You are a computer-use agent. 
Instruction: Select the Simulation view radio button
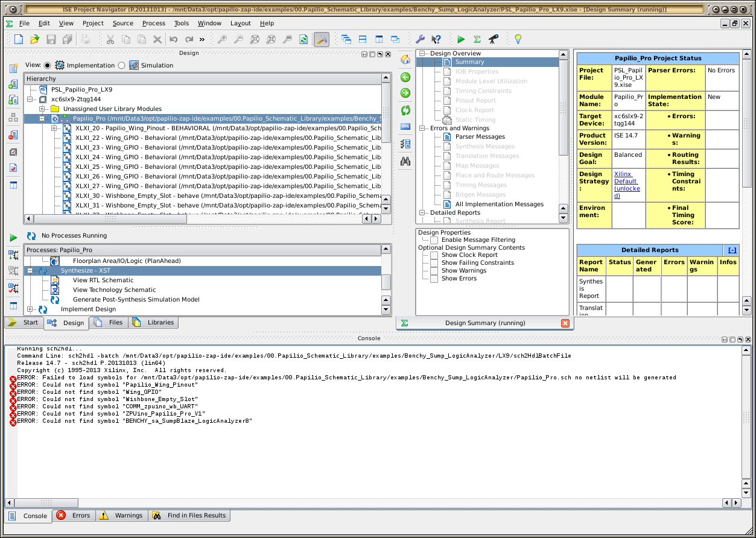[x=121, y=65]
